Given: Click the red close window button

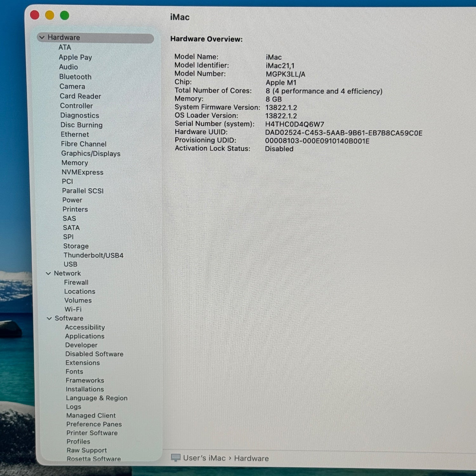Looking at the screenshot, I should (x=35, y=15).
